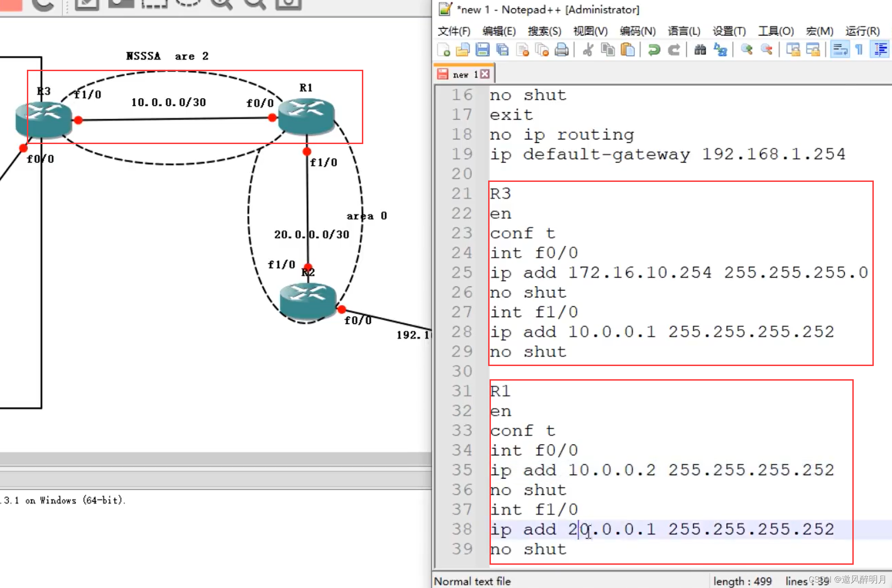This screenshot has height=588, width=892.
Task: Open the 视图(V) menu
Action: 591,31
